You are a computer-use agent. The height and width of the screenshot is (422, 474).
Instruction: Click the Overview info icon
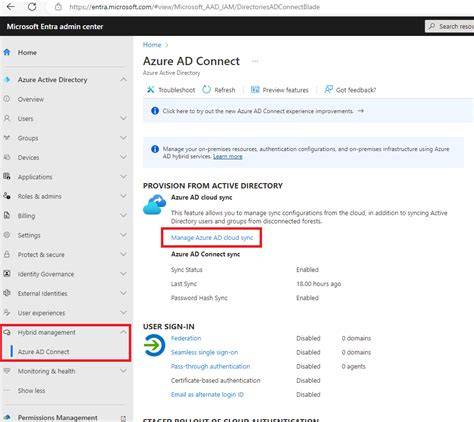coord(7,99)
